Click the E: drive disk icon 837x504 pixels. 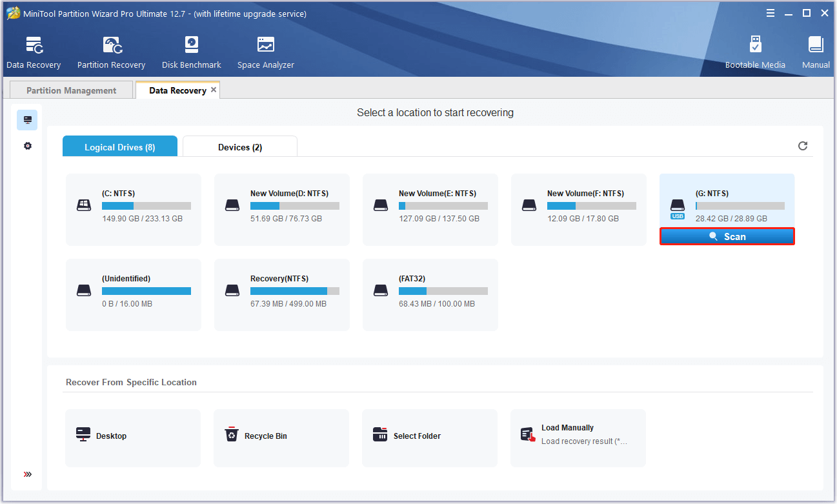click(x=381, y=205)
